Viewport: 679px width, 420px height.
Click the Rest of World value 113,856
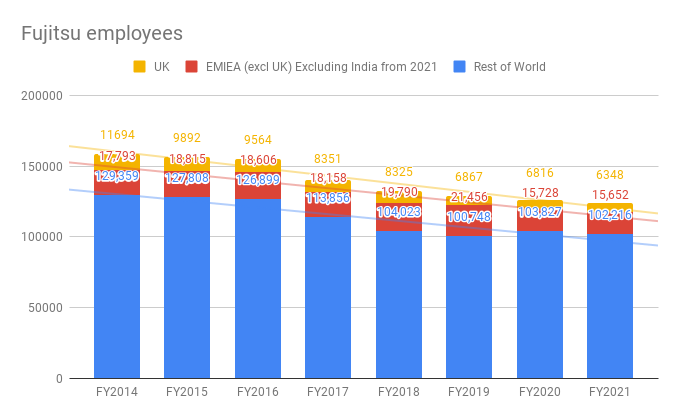click(x=328, y=198)
